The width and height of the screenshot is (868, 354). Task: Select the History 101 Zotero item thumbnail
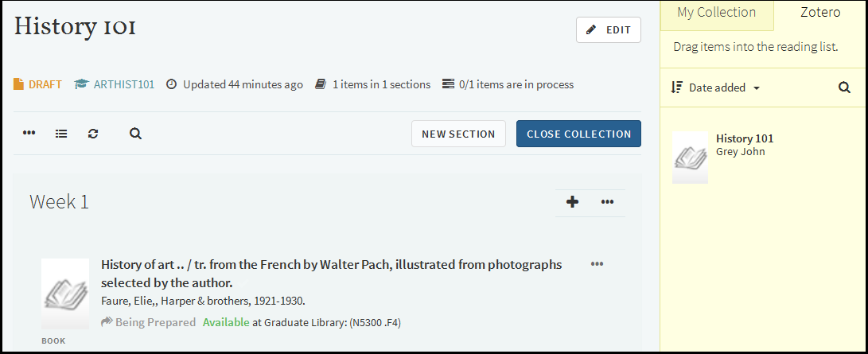(690, 158)
